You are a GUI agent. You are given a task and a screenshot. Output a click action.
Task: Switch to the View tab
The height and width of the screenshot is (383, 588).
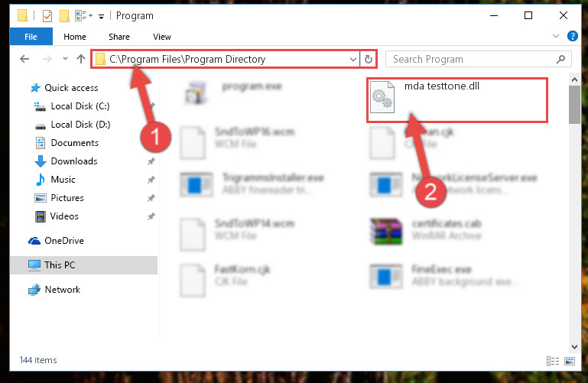click(x=161, y=37)
